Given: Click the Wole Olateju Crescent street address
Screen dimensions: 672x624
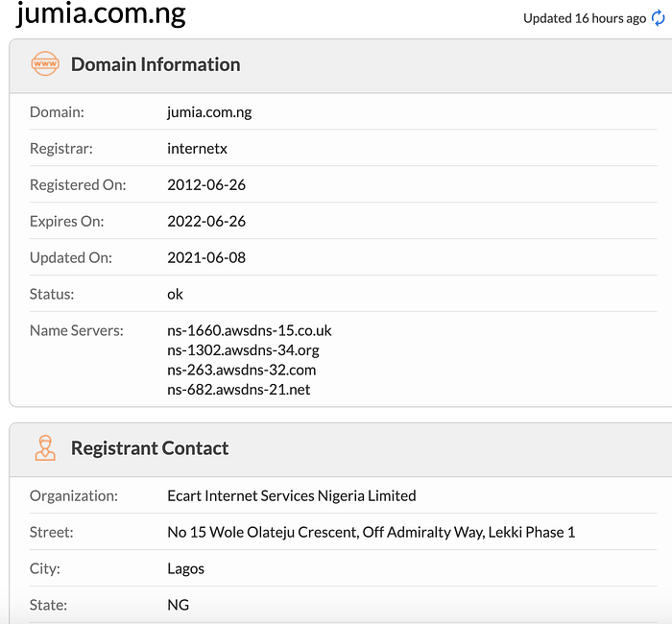Looking at the screenshot, I should tap(371, 532).
